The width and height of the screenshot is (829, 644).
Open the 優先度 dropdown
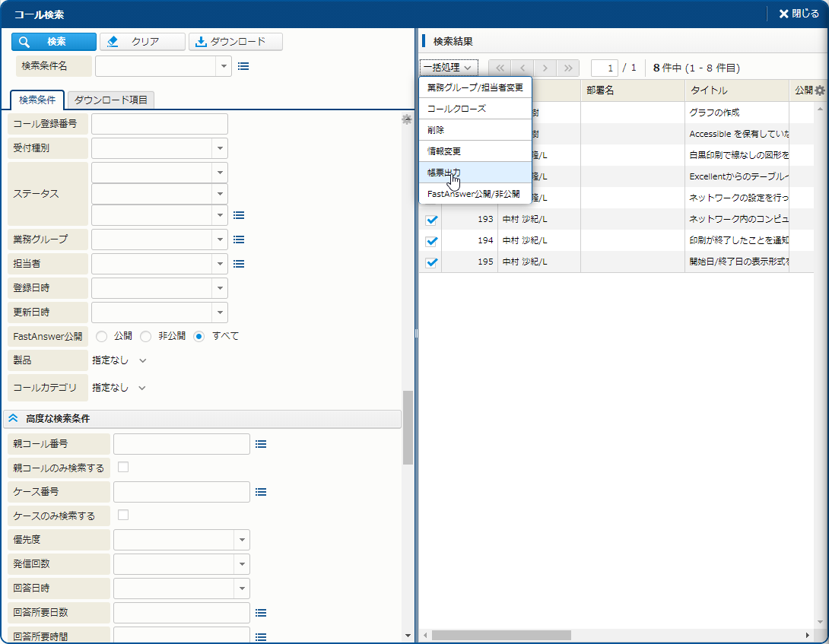tap(242, 540)
